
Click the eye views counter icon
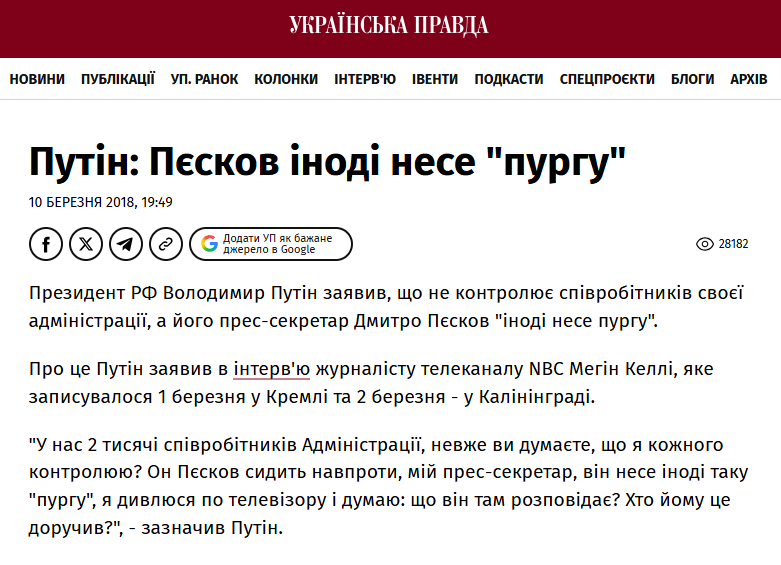pos(704,244)
